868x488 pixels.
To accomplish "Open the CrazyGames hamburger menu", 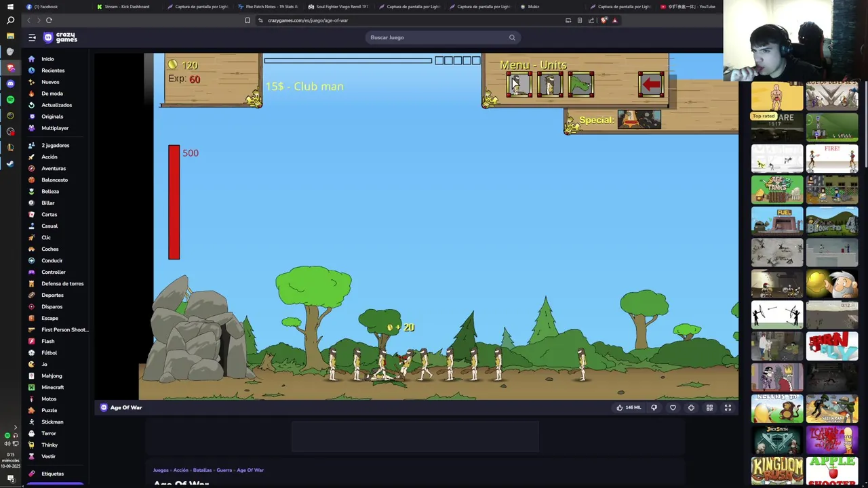I will (x=32, y=37).
